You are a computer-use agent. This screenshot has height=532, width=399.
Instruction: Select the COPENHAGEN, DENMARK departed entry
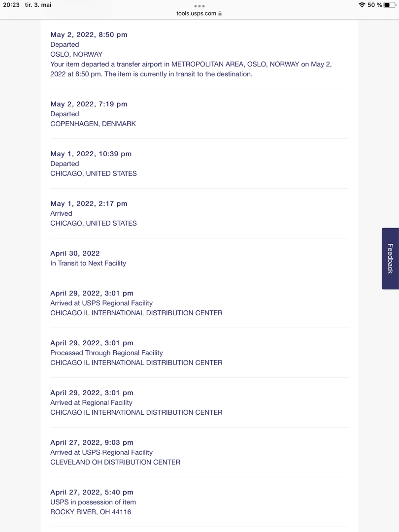tap(199, 114)
